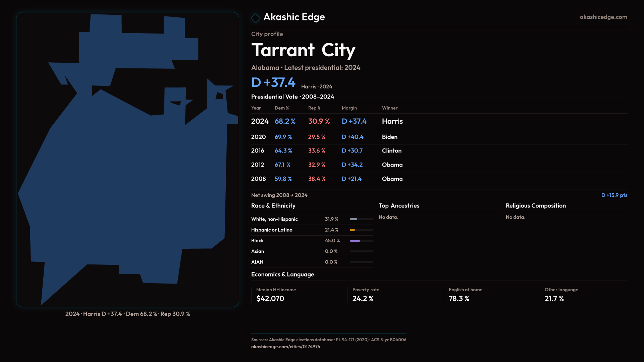
Task: Open the akashicedge.com link in header
Action: pos(603,17)
